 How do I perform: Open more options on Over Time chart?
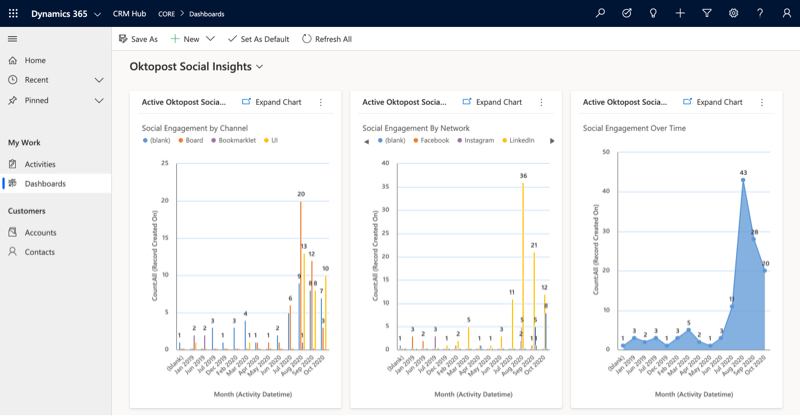762,103
